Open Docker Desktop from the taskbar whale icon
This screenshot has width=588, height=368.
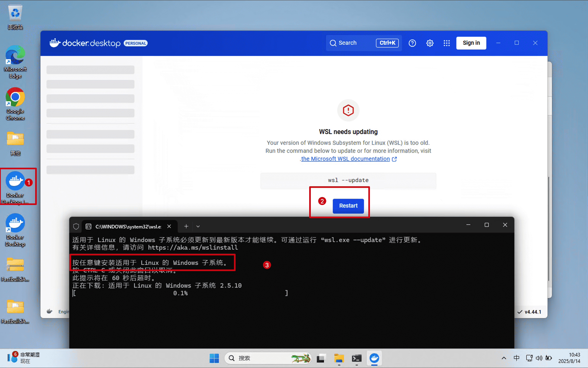[x=374, y=358]
